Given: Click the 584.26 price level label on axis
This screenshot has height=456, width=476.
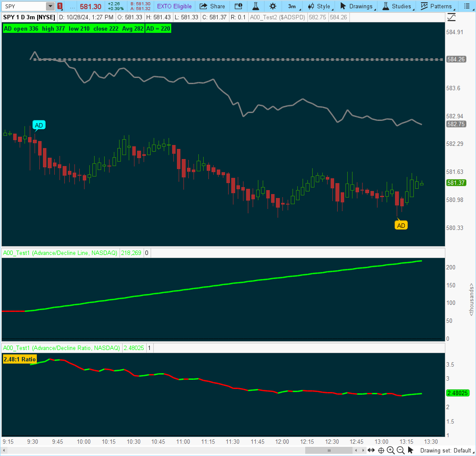Looking at the screenshot, I should tap(456, 59).
